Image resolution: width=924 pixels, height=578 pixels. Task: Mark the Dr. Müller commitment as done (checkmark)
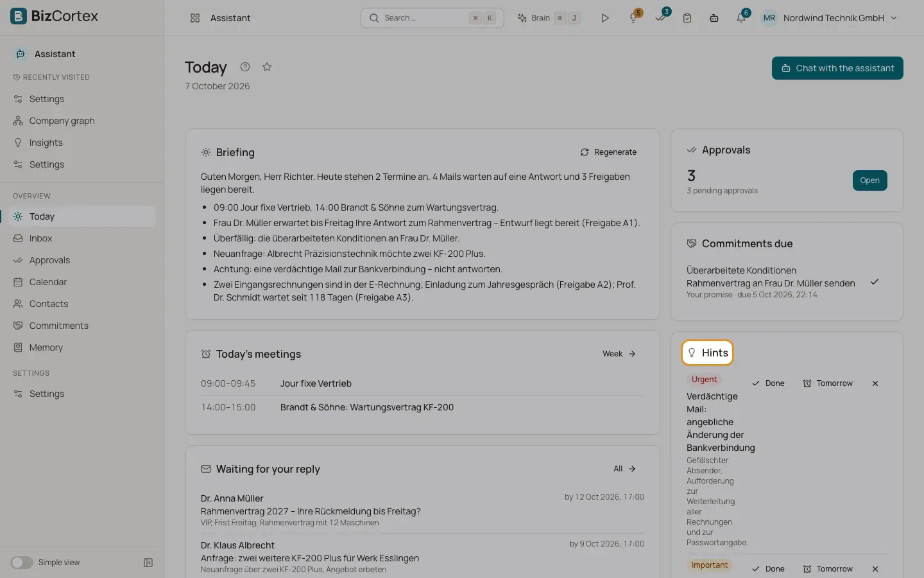click(x=875, y=282)
